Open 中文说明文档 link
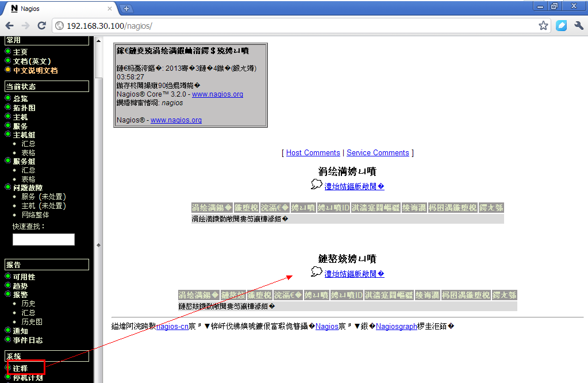 [x=35, y=70]
